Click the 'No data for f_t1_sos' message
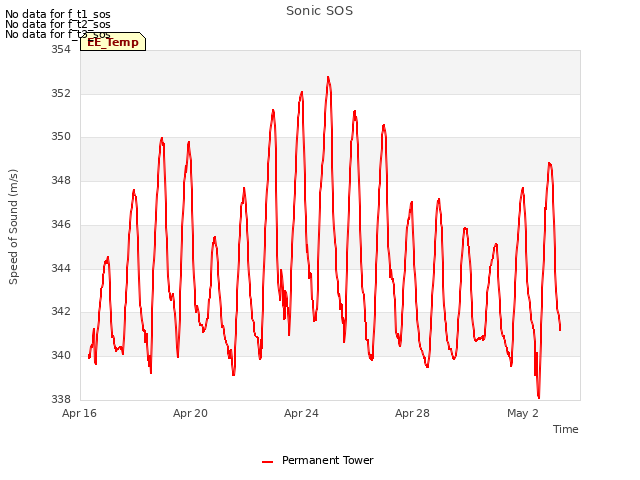640x480 pixels. click(58, 14)
